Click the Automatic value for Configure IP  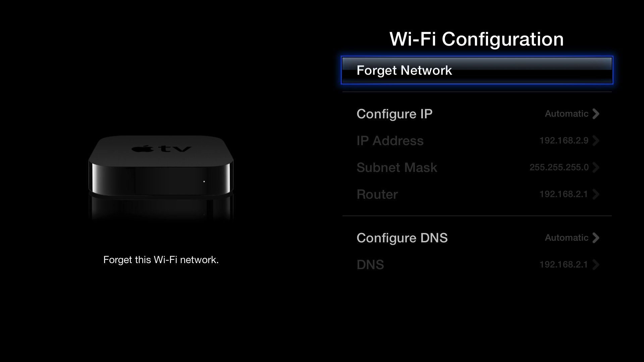[x=567, y=114]
